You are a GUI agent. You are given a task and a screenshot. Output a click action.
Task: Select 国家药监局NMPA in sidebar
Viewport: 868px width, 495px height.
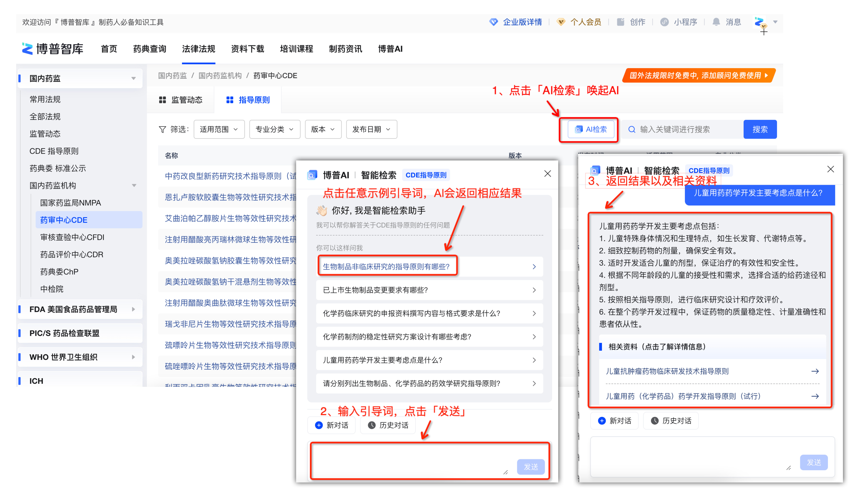pyautogui.click(x=70, y=203)
